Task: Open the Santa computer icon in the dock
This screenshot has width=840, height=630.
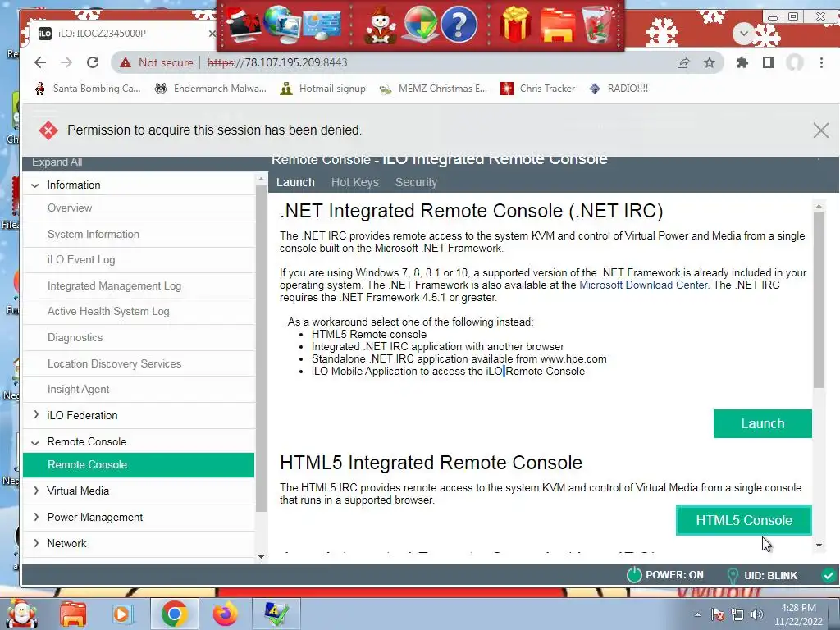Action: (x=244, y=25)
